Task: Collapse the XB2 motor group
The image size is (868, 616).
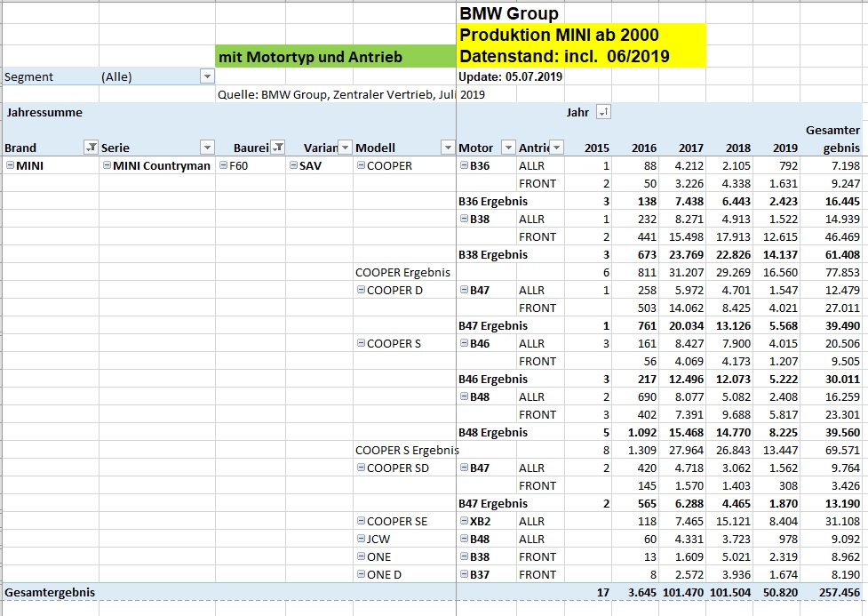Action: [464, 521]
